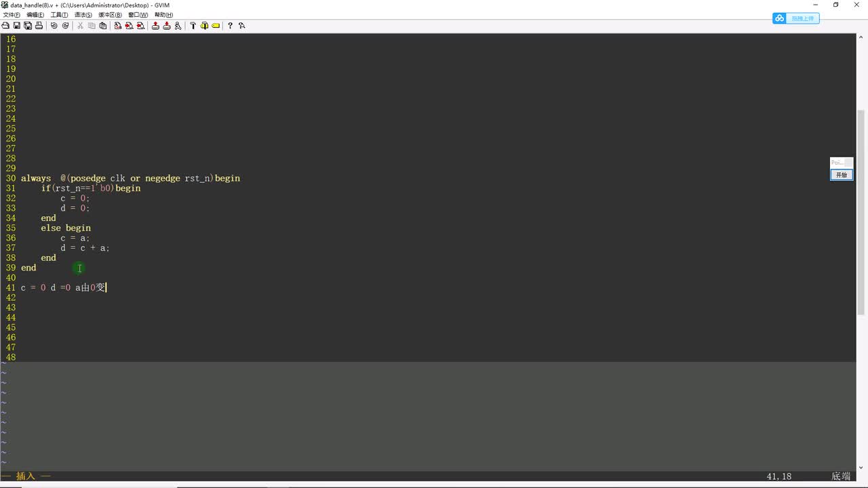The image size is (868, 488).
Task: Click the Open file toolbar icon
Action: [5, 26]
